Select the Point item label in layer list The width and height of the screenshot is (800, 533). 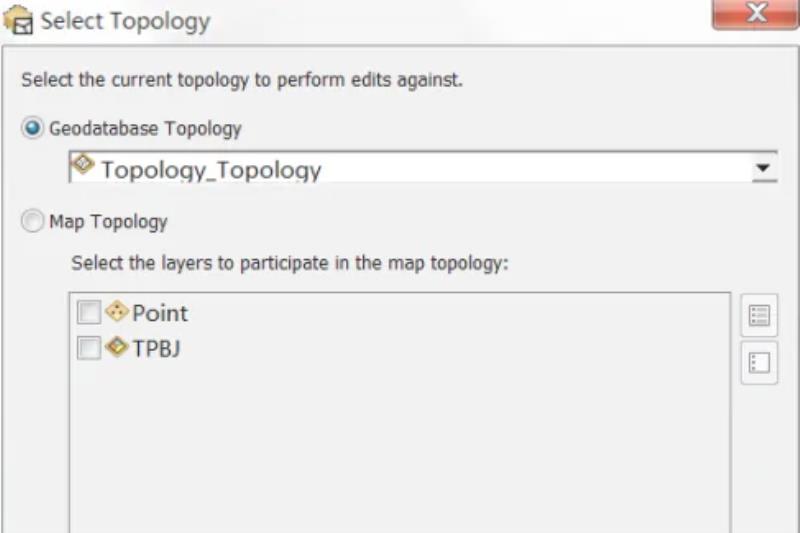click(160, 313)
